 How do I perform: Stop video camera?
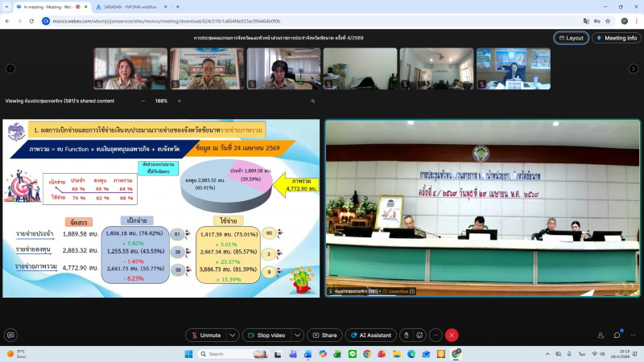tap(266, 335)
